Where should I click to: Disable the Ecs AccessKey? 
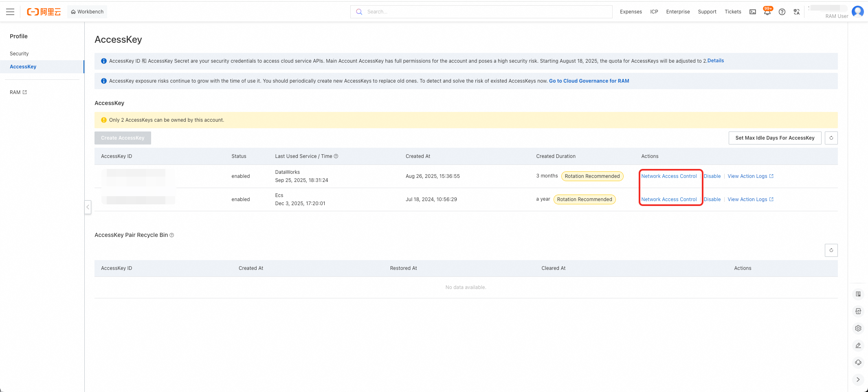click(x=712, y=199)
